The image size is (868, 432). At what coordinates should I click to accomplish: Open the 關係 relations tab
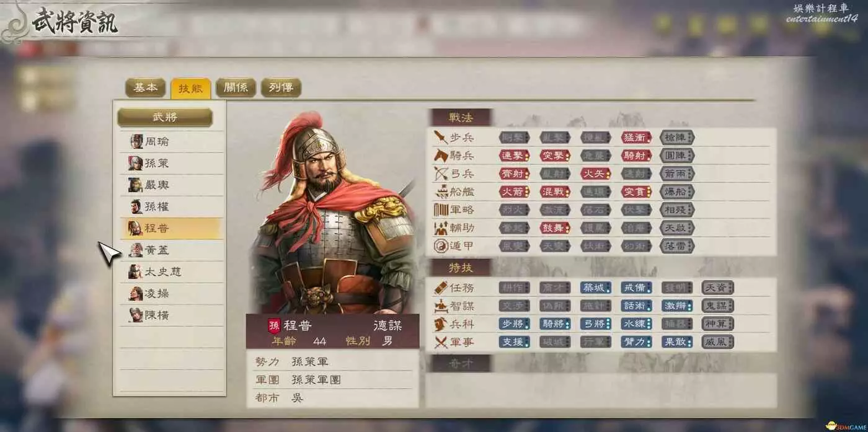pyautogui.click(x=236, y=88)
